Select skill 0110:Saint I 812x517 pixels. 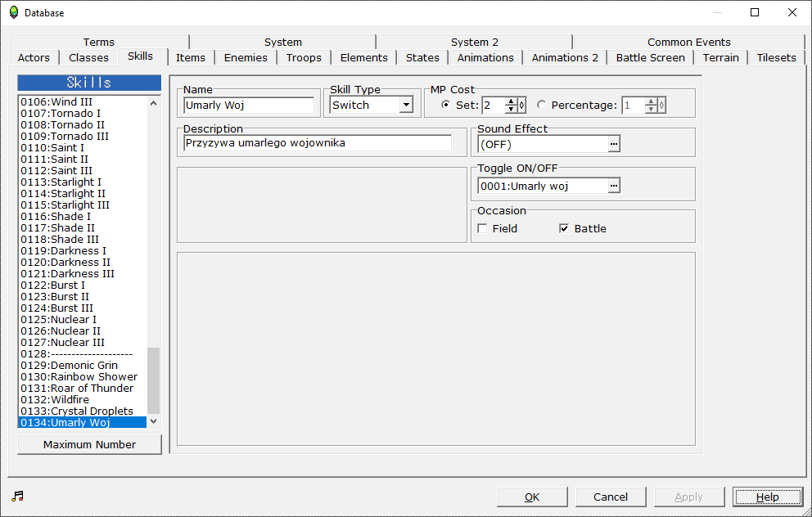pyautogui.click(x=83, y=147)
